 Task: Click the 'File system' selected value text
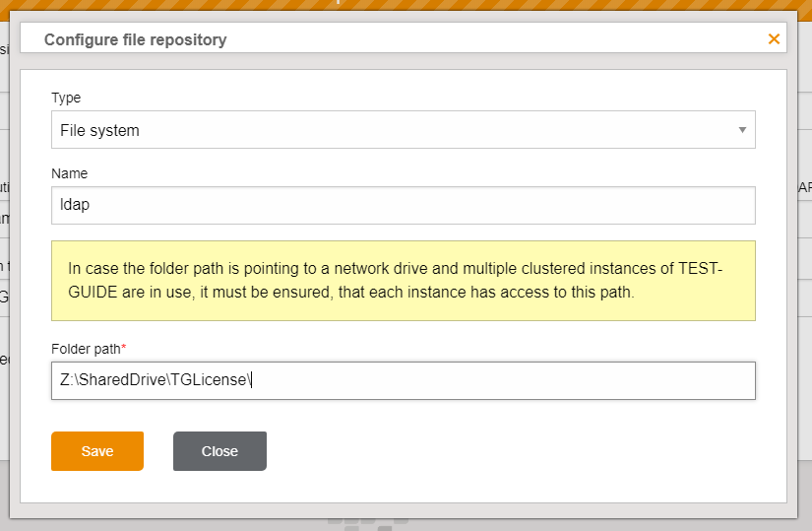pos(99,130)
